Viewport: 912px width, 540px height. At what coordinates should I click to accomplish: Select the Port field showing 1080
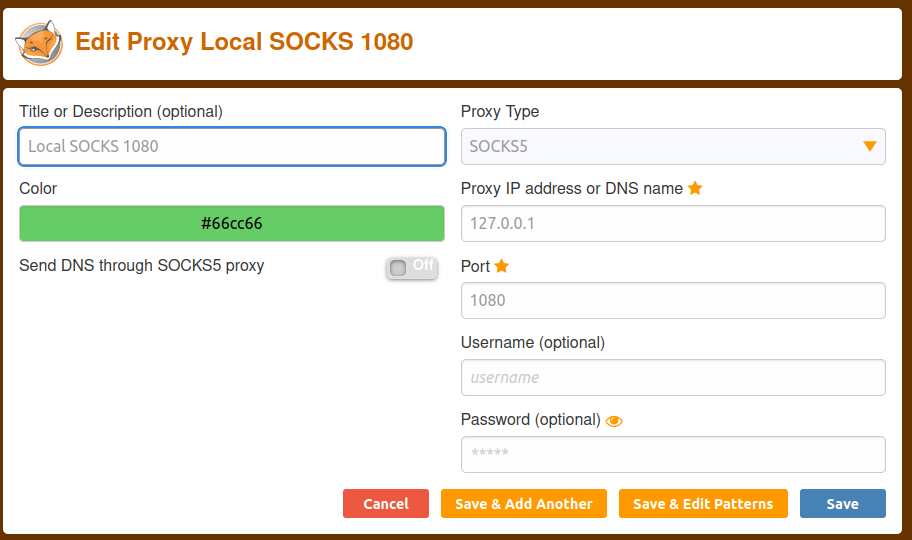coord(672,300)
